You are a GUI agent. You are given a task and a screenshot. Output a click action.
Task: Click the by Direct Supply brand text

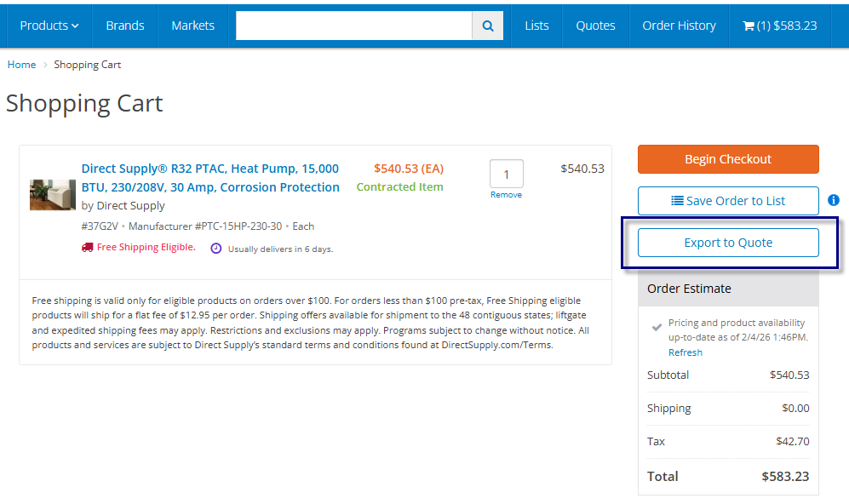coord(123,206)
